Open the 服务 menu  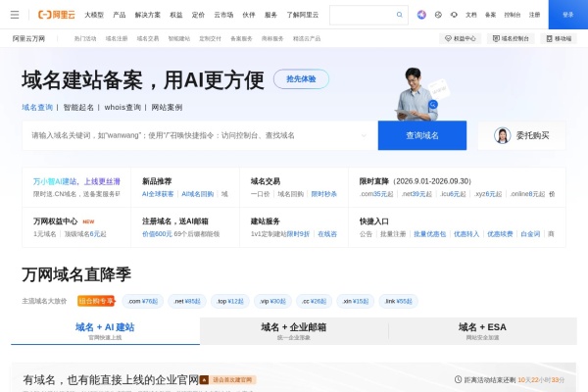pyautogui.click(x=270, y=15)
